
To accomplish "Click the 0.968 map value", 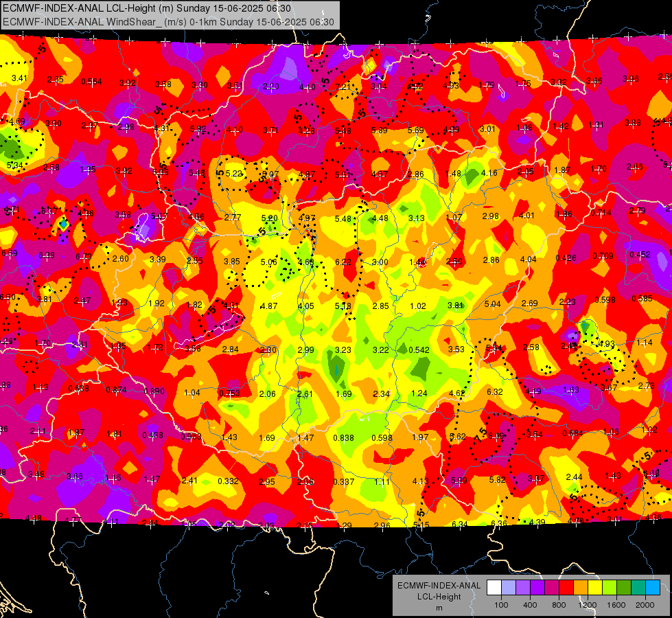I will pos(191,437).
